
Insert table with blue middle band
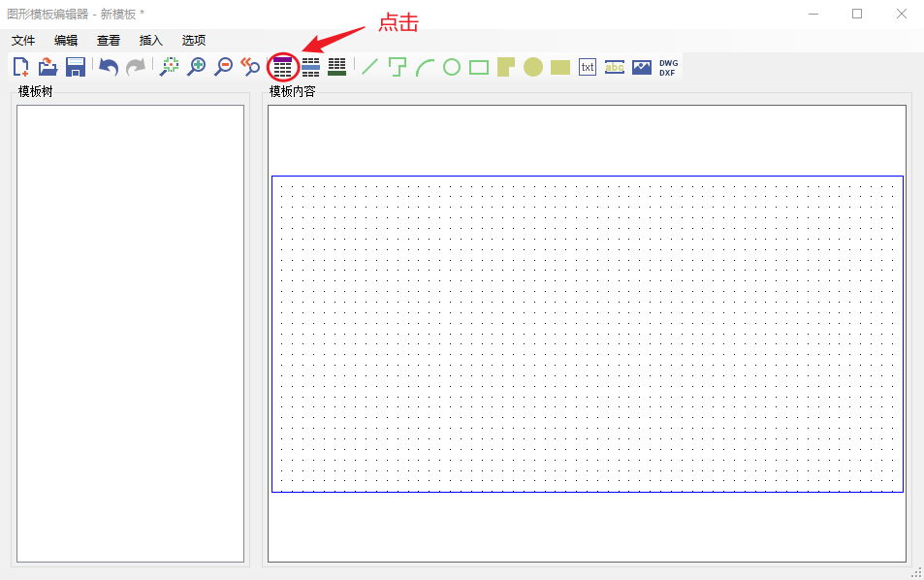310,67
